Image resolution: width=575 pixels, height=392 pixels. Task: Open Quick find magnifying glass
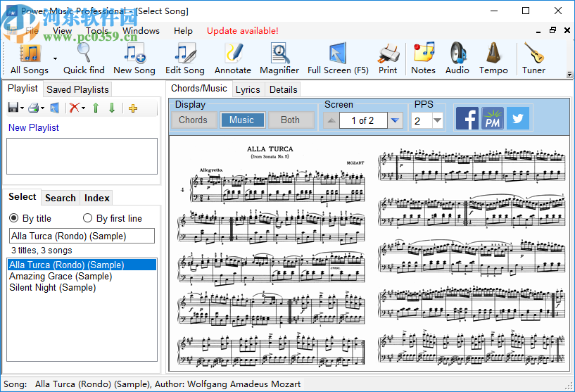pyautogui.click(x=84, y=58)
